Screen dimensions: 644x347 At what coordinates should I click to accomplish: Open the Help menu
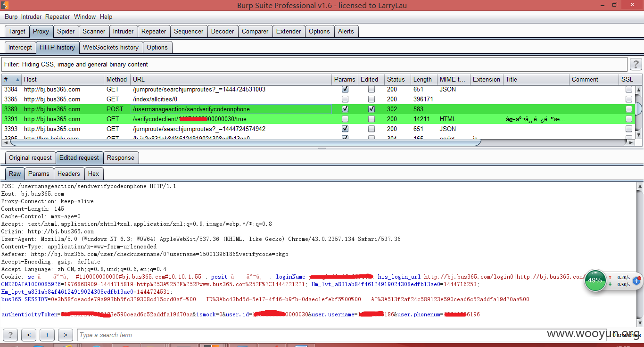click(106, 17)
